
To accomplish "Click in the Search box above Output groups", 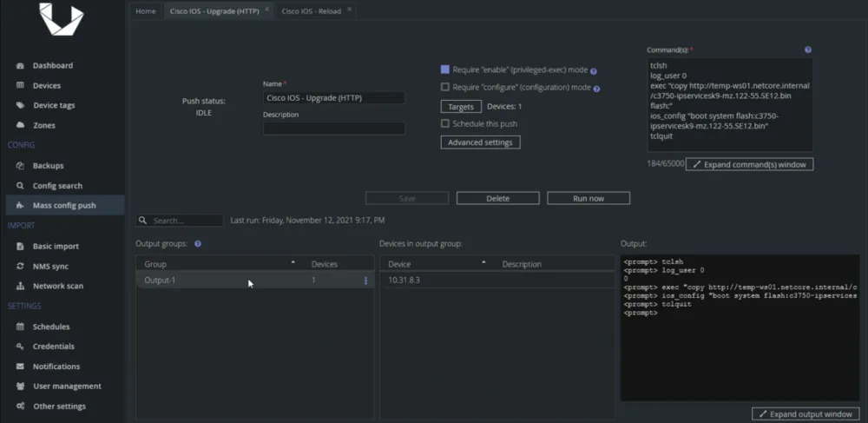I will point(180,221).
